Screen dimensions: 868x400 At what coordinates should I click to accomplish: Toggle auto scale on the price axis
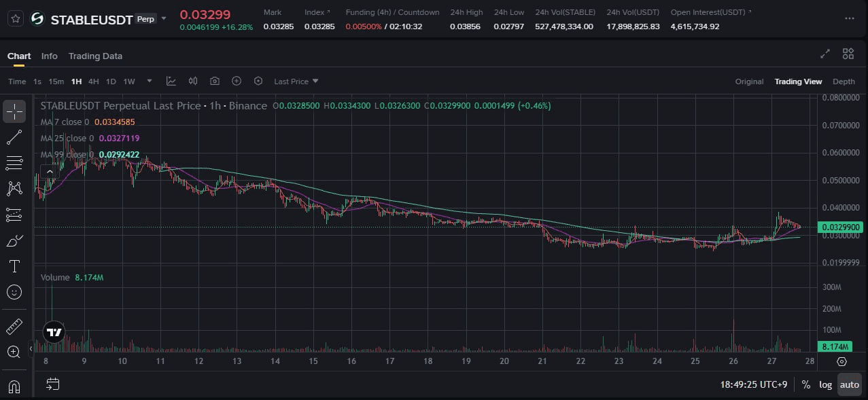(848, 384)
